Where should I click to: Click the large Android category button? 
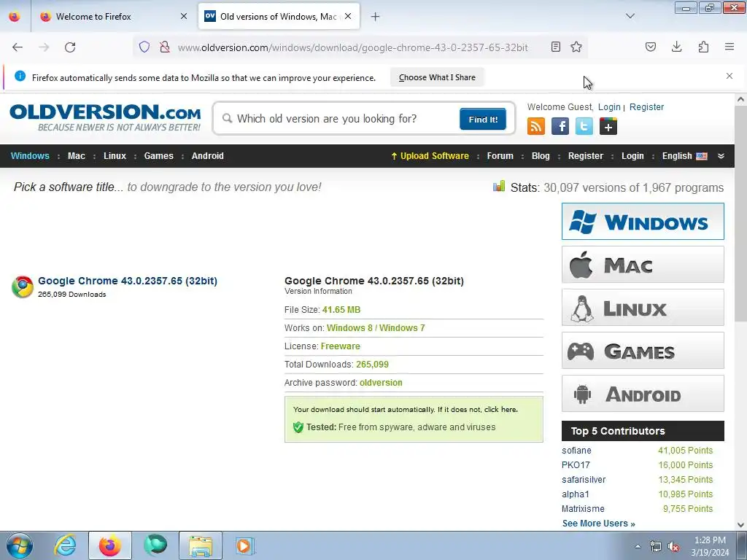pyautogui.click(x=643, y=393)
